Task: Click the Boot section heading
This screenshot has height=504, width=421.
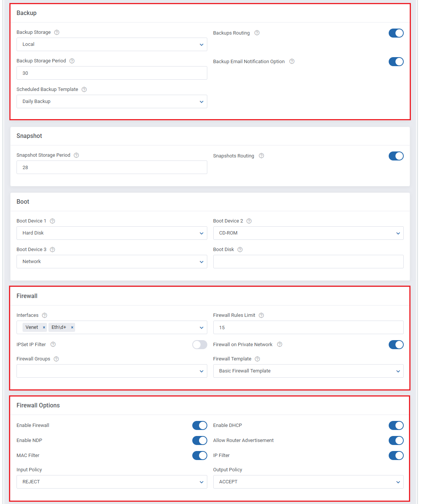Action: [23, 201]
